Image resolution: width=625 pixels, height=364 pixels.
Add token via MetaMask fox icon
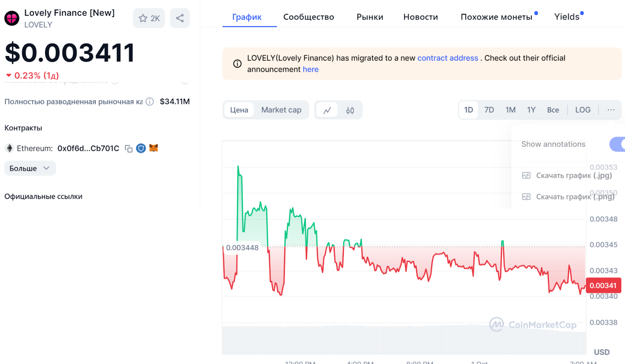pyautogui.click(x=154, y=148)
